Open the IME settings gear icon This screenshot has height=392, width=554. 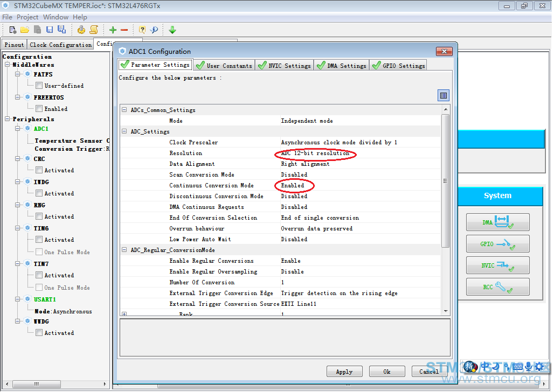click(x=539, y=367)
